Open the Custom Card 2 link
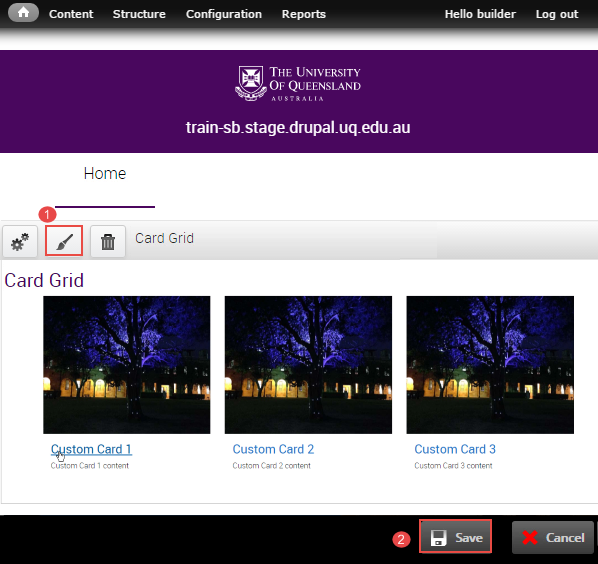The height and width of the screenshot is (564, 598). coord(273,449)
